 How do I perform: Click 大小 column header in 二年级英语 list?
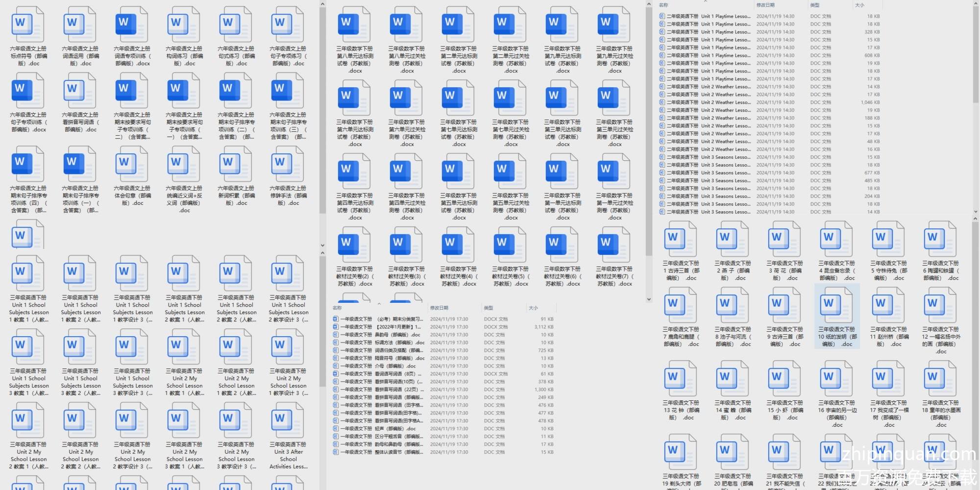pyautogui.click(x=859, y=5)
